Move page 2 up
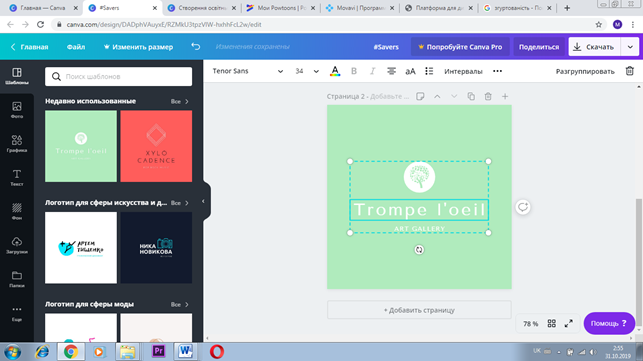Screen dimensions: 643x361 (x=437, y=96)
